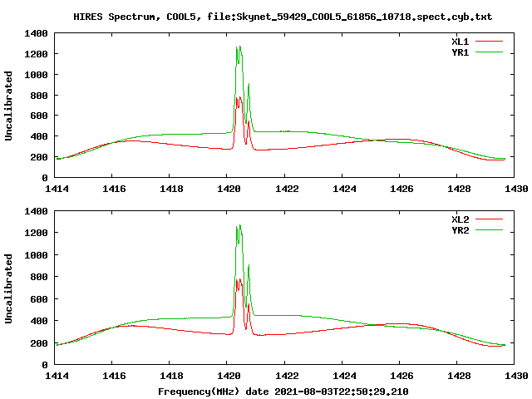
Task: Click the 1430 x-tick under XL1/YR1 plot
Action: [516, 189]
